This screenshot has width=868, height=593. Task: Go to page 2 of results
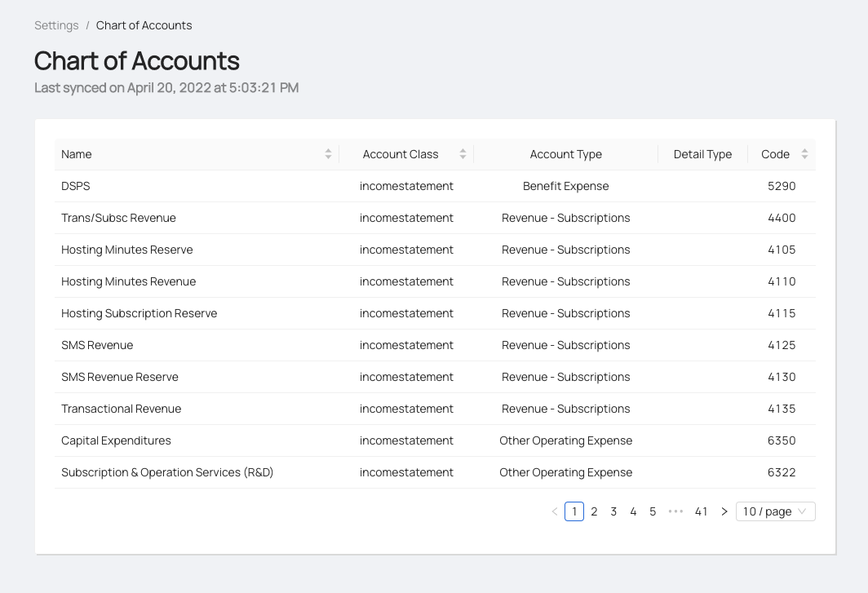point(594,511)
